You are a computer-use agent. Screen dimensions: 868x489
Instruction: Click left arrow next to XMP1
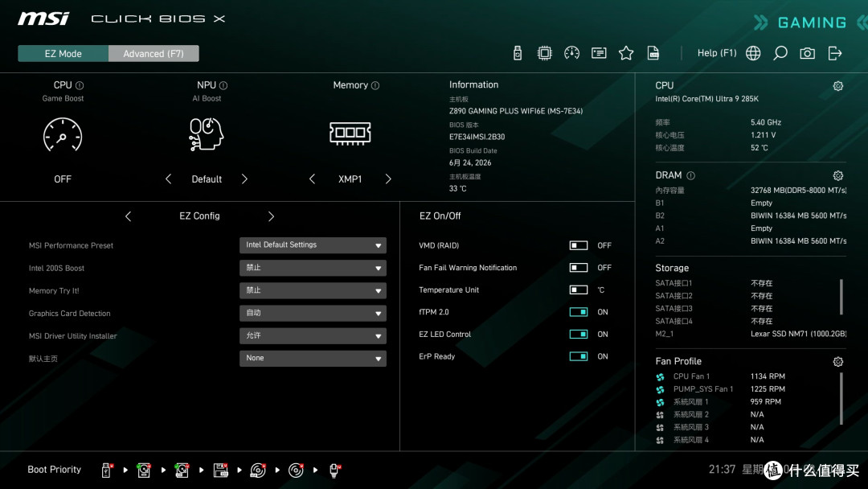(312, 179)
